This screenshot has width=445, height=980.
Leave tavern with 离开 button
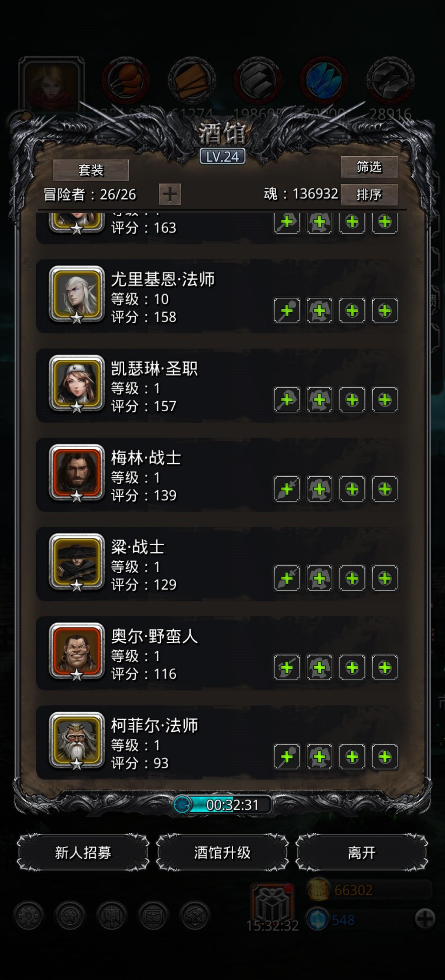coord(362,853)
